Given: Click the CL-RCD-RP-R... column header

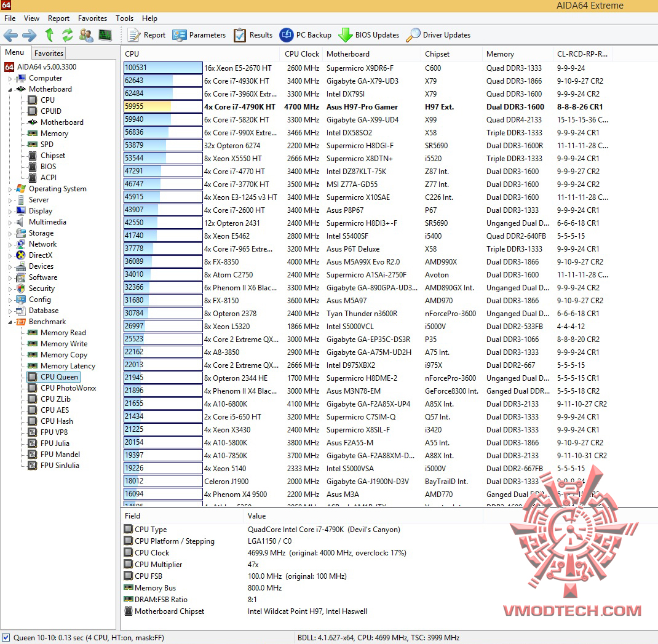Looking at the screenshot, I should pos(582,54).
